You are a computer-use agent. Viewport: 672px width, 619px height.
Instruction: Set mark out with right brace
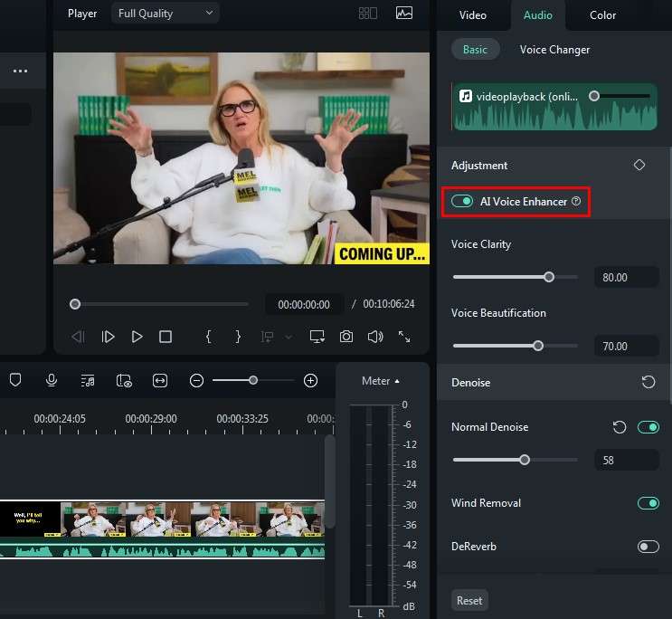(238, 337)
